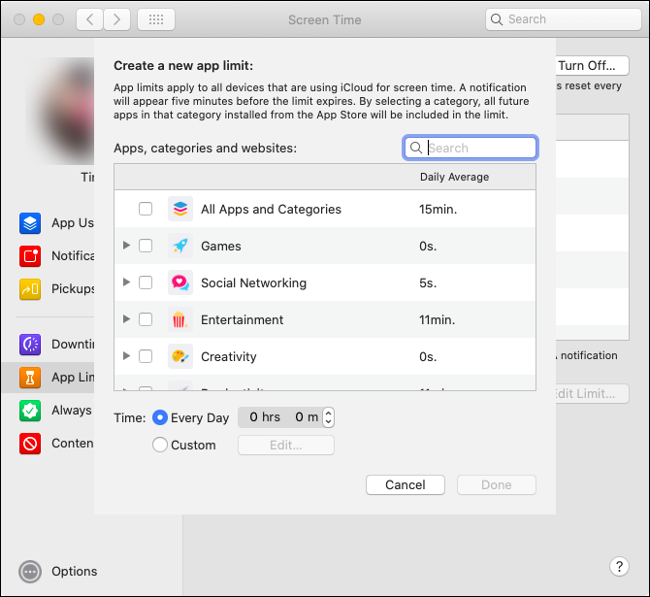Click the Games rocket icon

(x=180, y=245)
